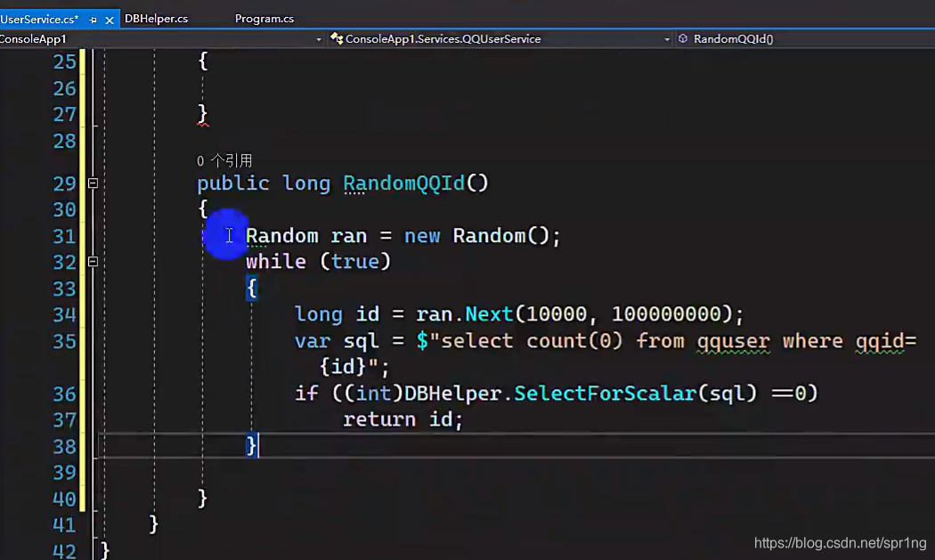Image resolution: width=935 pixels, height=560 pixels.
Task: Click the 'ran' variable on line 31
Action: [x=349, y=236]
